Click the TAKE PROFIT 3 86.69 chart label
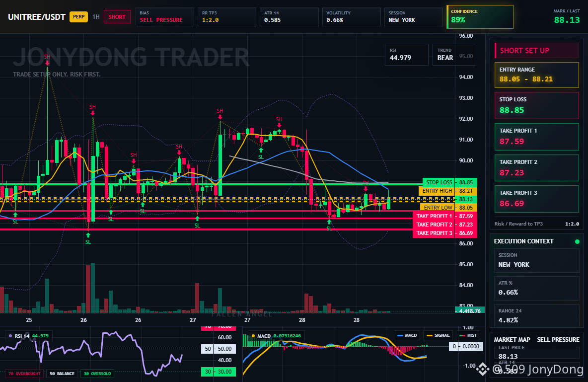Screen dimensions: 588x382 tap(445, 233)
